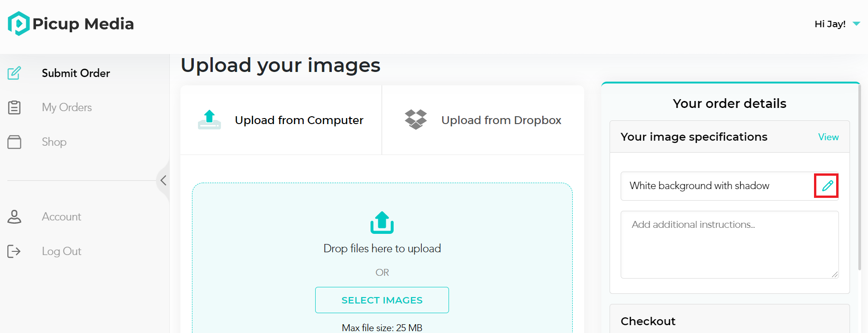Click the Drop files here to upload text
The height and width of the screenshot is (333, 868).
click(382, 249)
